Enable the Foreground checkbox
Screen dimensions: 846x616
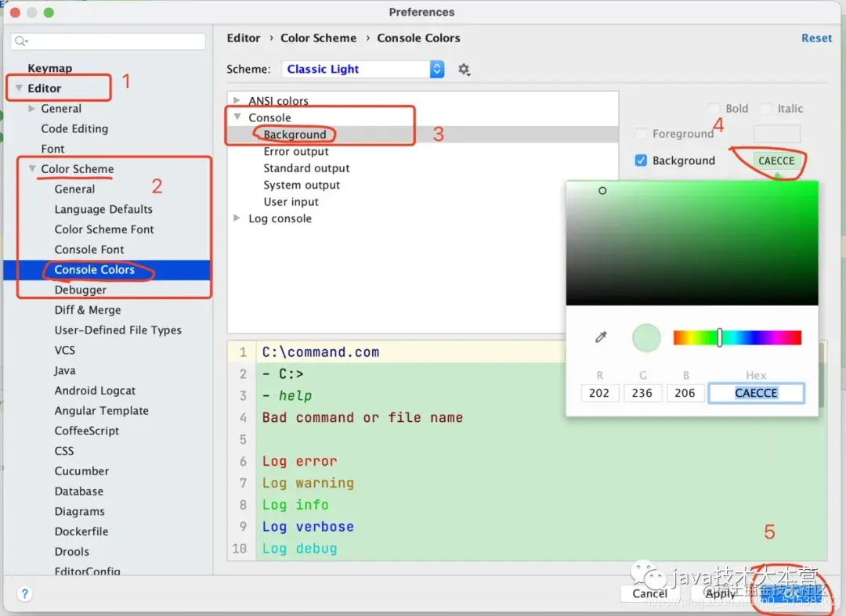pyautogui.click(x=641, y=133)
